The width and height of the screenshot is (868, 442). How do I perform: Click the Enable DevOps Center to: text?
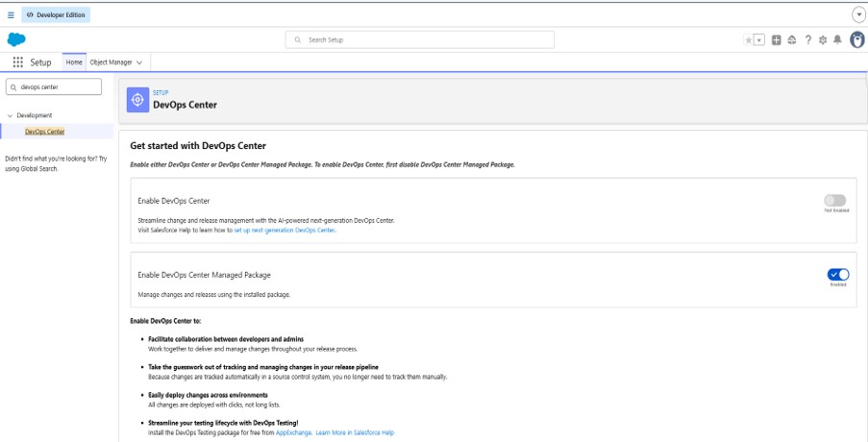(x=165, y=321)
